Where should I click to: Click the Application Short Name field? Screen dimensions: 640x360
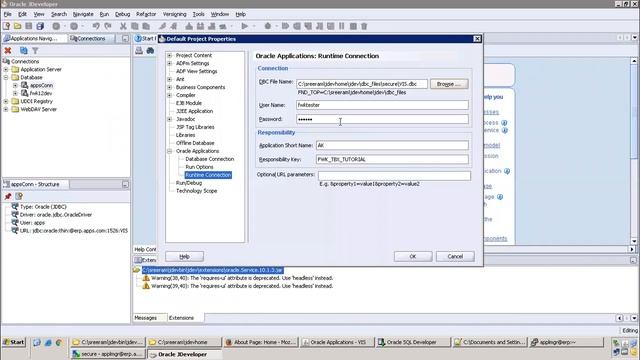coord(392,145)
